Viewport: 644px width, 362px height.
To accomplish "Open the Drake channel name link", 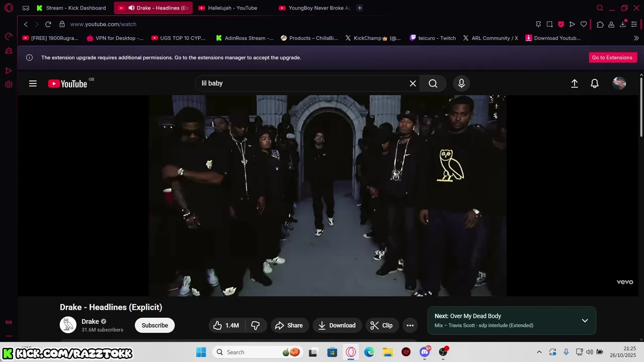I will (90, 321).
